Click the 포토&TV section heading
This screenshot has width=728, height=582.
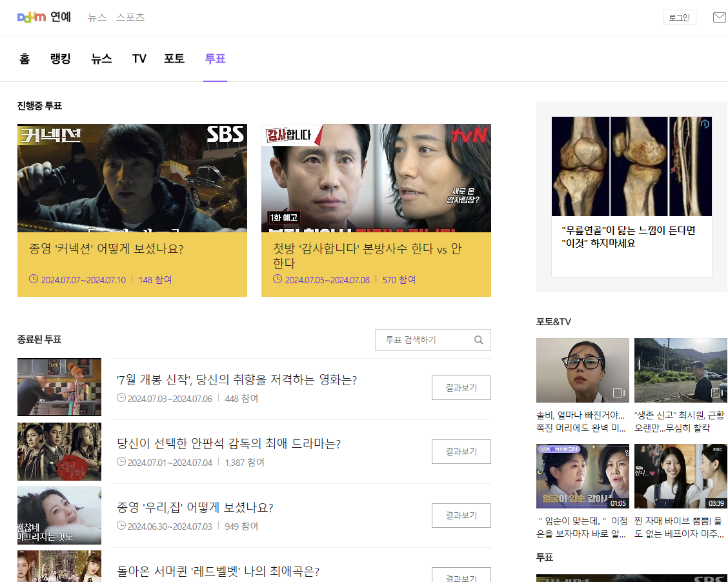554,321
